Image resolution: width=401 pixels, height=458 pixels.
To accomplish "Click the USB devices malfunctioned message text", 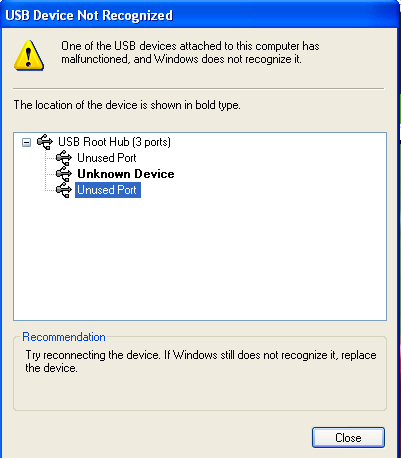I will (190, 52).
